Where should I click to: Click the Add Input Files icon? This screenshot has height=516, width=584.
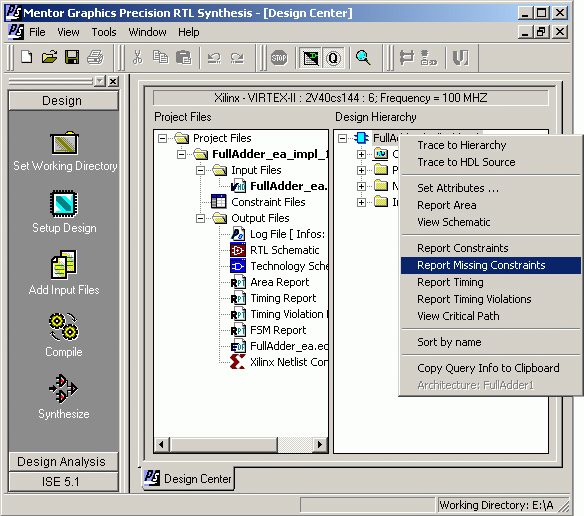pos(64,265)
